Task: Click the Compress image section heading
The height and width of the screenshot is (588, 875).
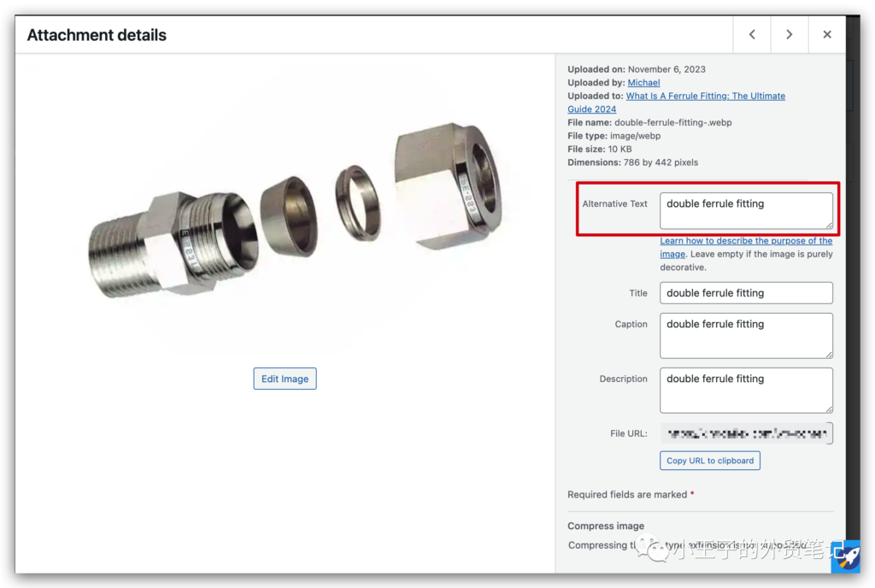Action: tap(606, 526)
